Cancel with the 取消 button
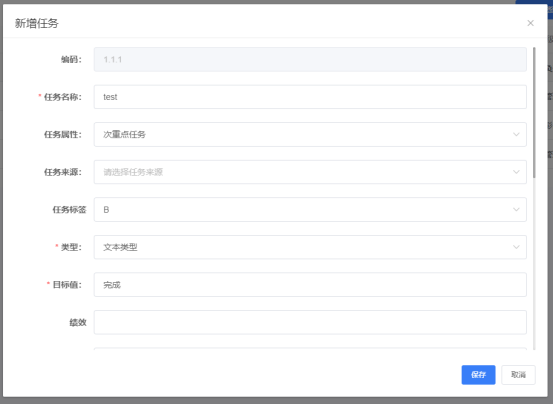This screenshot has width=553, height=404. pos(518,375)
